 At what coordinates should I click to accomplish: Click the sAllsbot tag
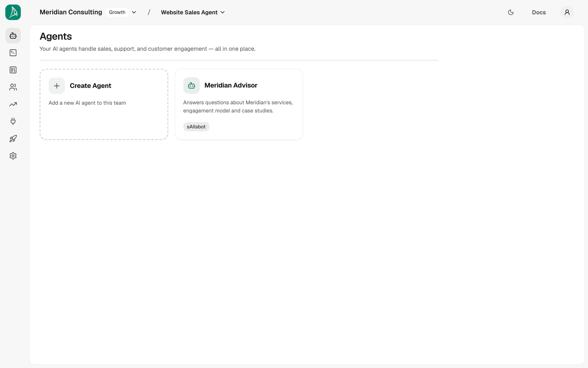[196, 127]
